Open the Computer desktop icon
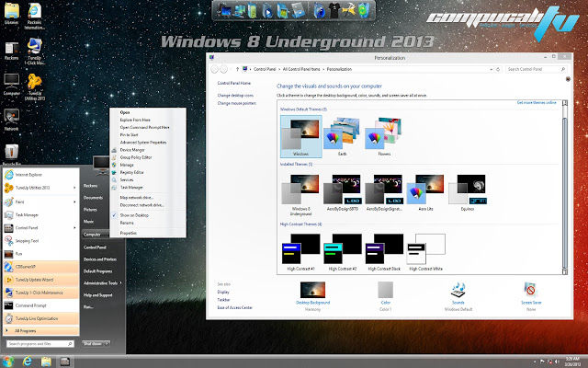This screenshot has width=588, height=368. 12,85
